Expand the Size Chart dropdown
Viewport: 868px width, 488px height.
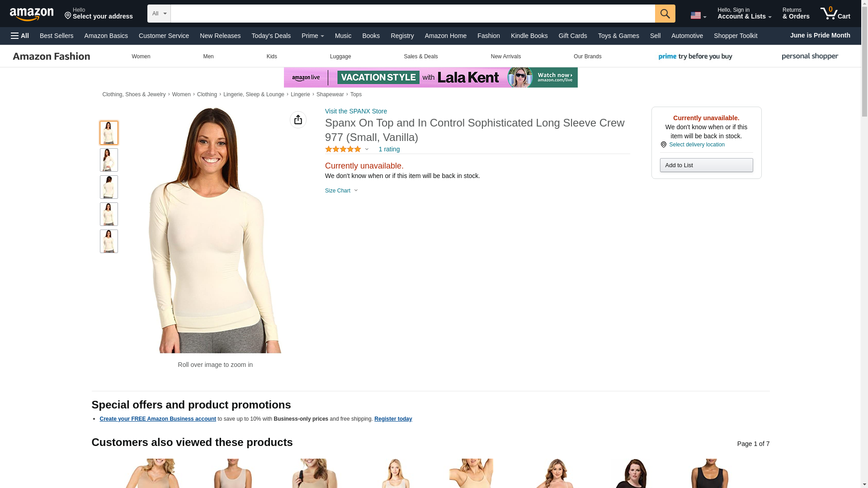pyautogui.click(x=341, y=191)
